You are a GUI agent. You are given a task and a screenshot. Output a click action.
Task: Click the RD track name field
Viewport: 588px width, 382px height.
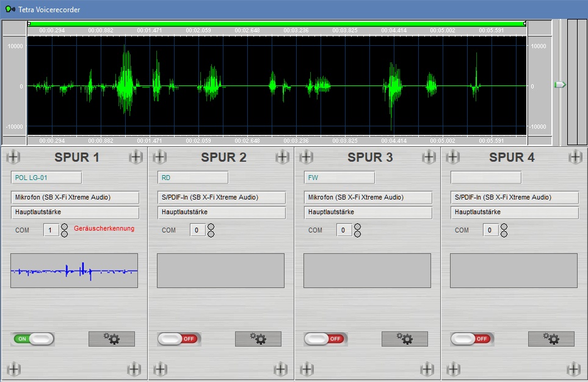(193, 178)
